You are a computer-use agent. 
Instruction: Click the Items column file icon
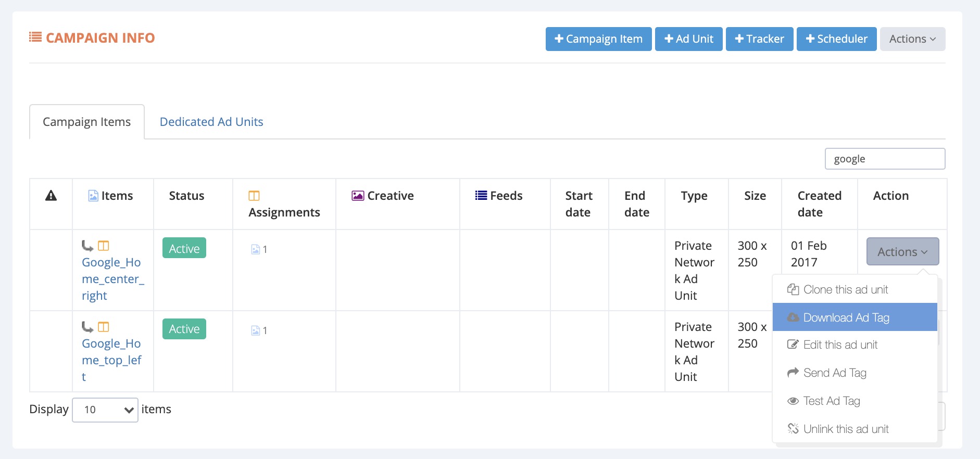(93, 196)
